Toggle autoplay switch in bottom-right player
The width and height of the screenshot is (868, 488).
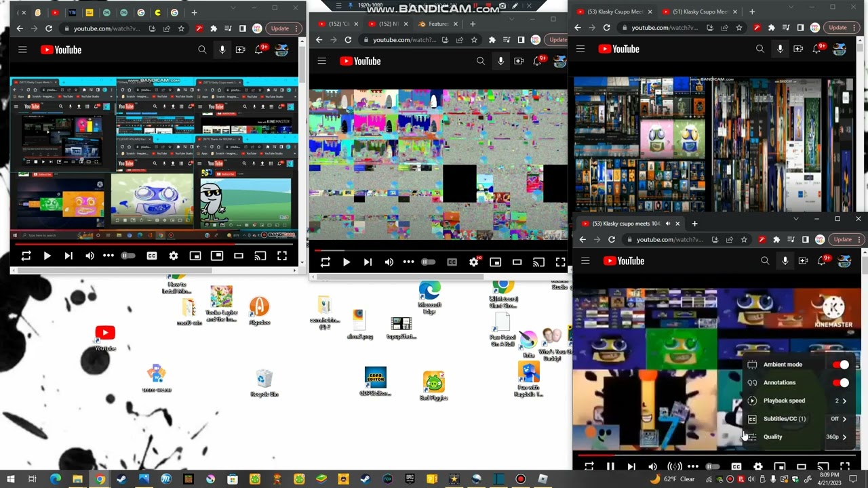712,466
